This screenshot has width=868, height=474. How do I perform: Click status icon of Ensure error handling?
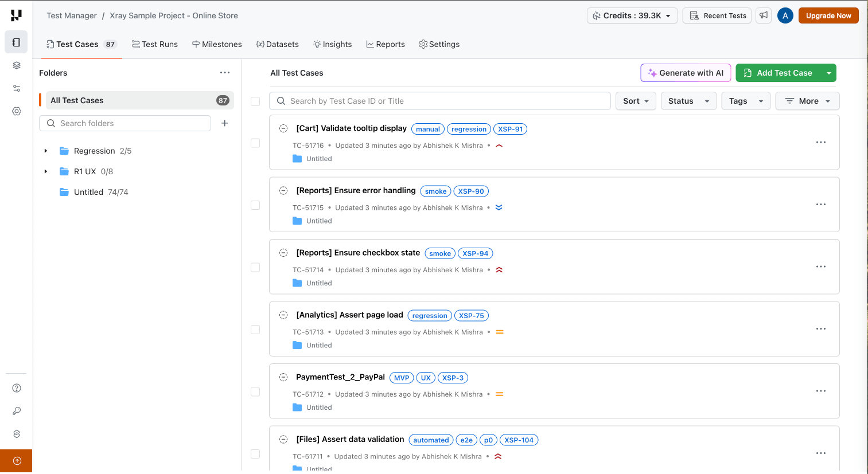[283, 191]
